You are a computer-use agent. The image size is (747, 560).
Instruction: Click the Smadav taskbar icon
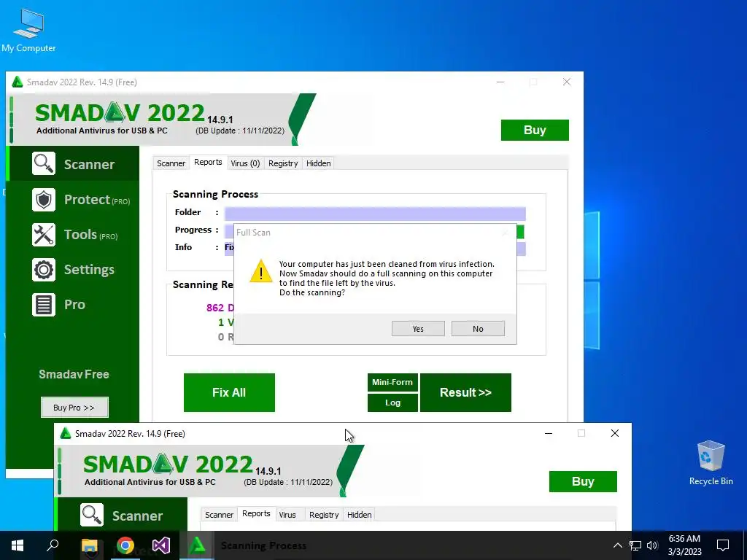tap(197, 545)
